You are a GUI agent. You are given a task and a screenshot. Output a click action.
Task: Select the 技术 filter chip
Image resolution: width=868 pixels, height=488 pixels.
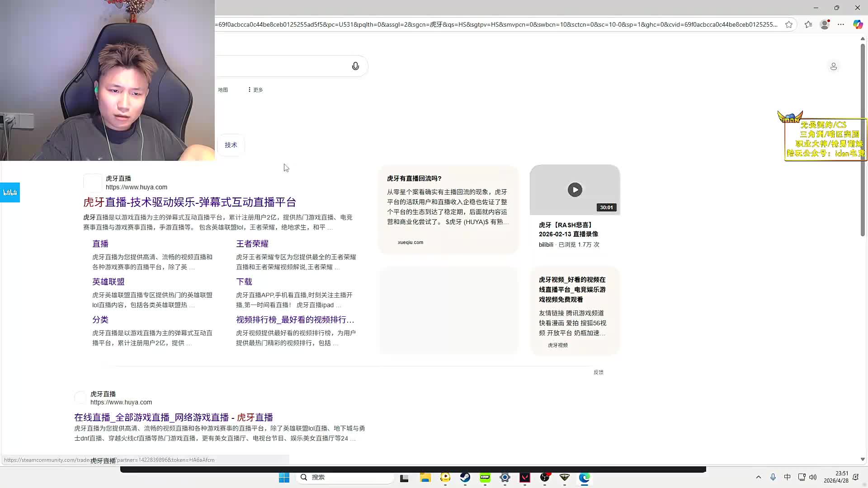point(231,145)
